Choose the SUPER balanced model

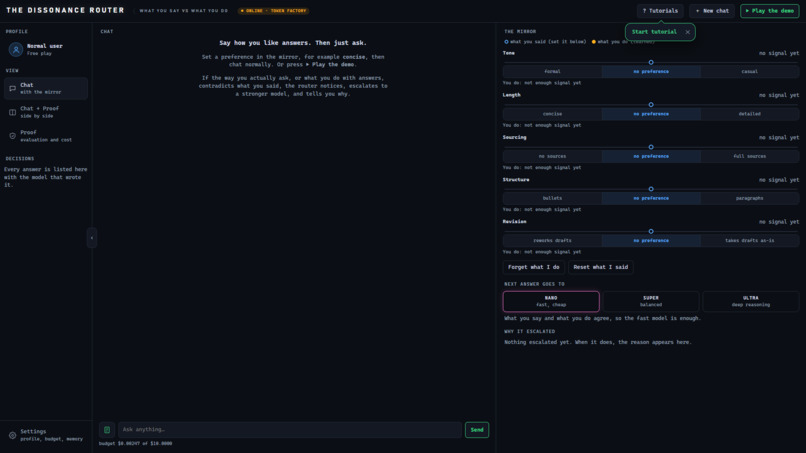[651, 301]
